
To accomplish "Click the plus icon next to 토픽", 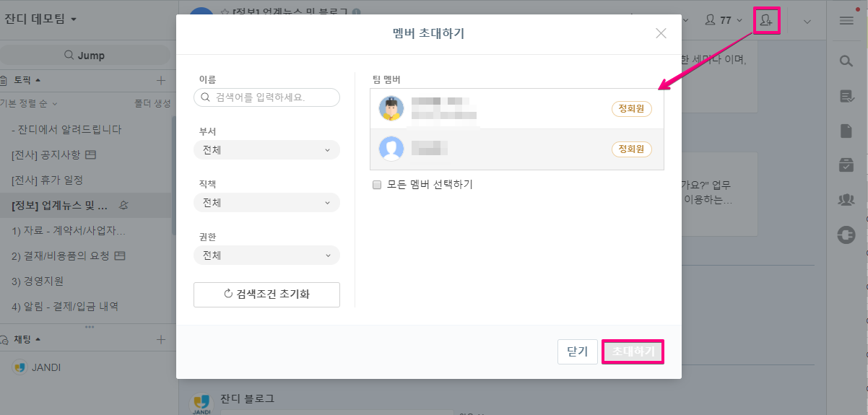I will 161,80.
